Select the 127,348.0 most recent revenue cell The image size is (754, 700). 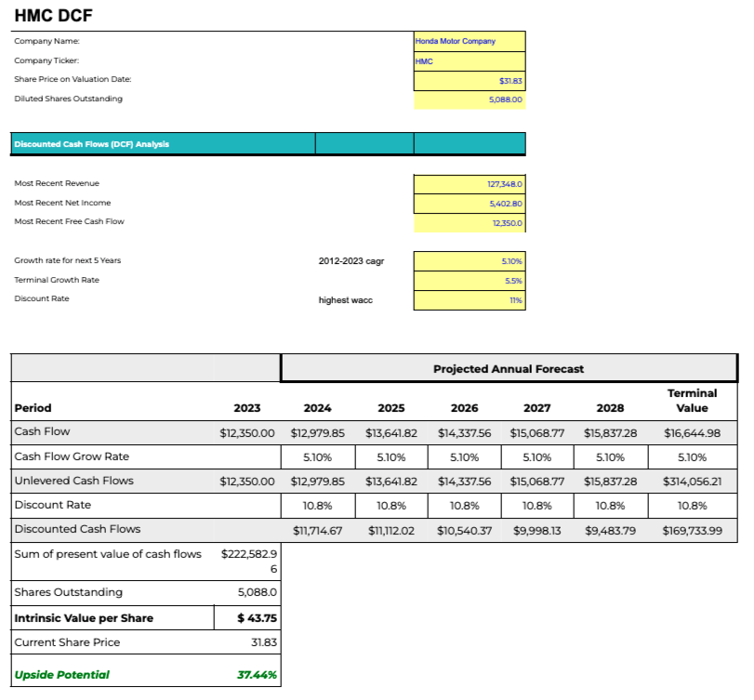(x=470, y=184)
